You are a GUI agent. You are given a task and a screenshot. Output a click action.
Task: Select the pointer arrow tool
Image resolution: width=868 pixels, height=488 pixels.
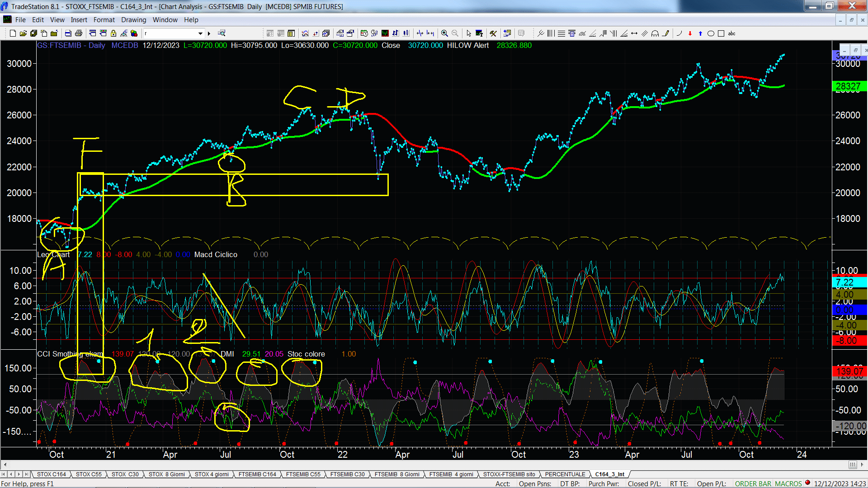469,33
